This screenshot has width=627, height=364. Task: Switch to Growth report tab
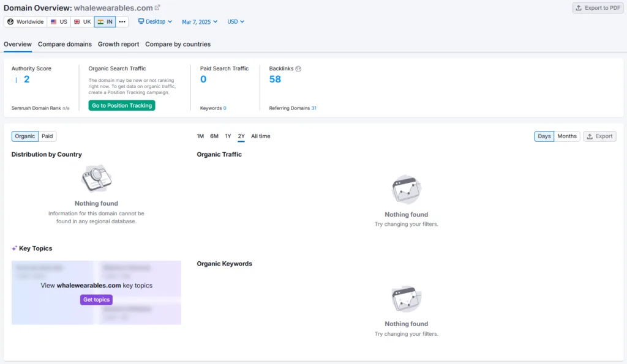click(118, 44)
